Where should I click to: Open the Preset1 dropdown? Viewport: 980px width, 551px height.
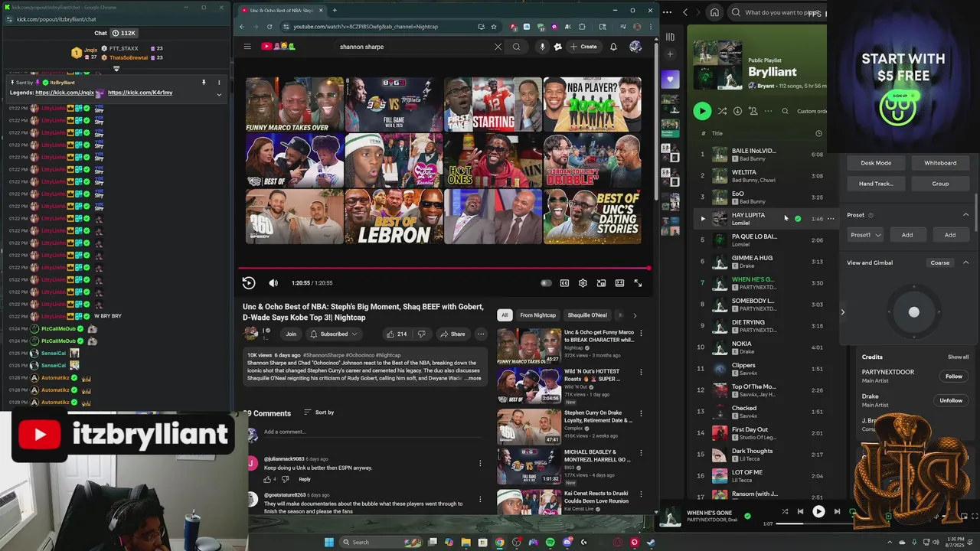(x=866, y=235)
